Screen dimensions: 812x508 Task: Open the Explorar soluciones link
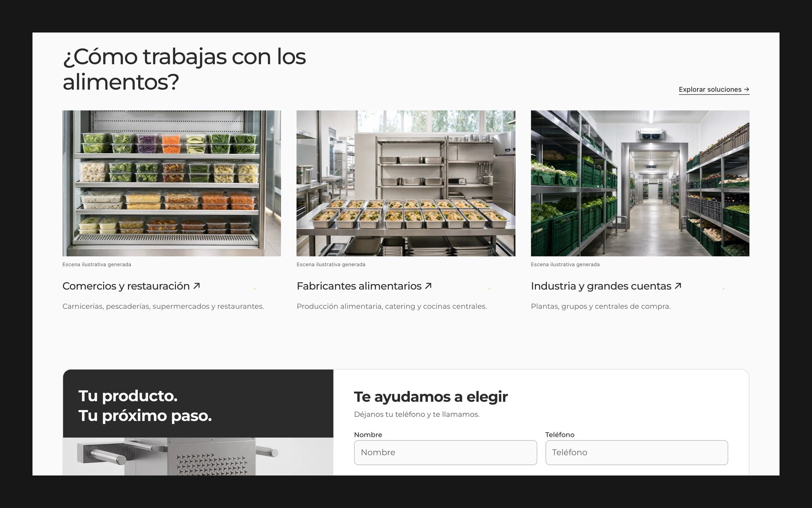coord(714,89)
